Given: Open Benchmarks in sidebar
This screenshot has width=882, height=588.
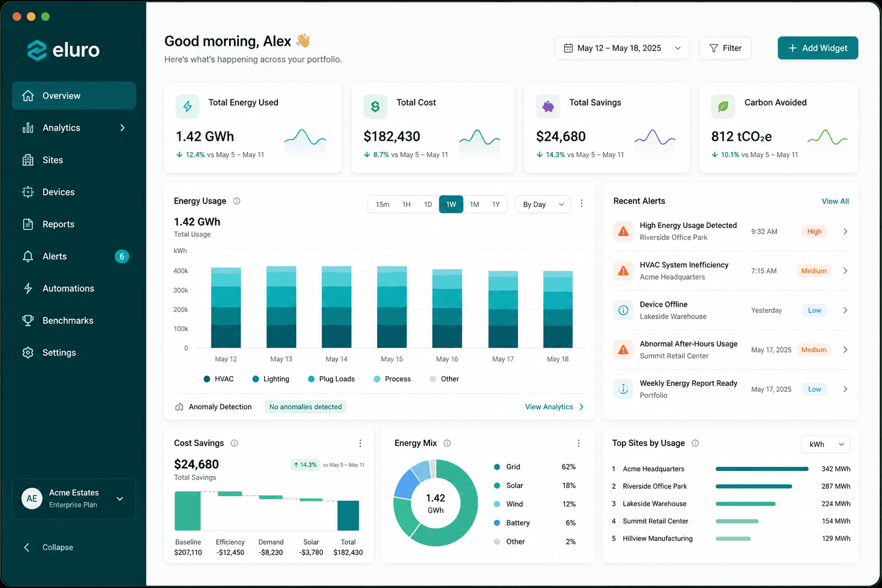Looking at the screenshot, I should point(74,321).
